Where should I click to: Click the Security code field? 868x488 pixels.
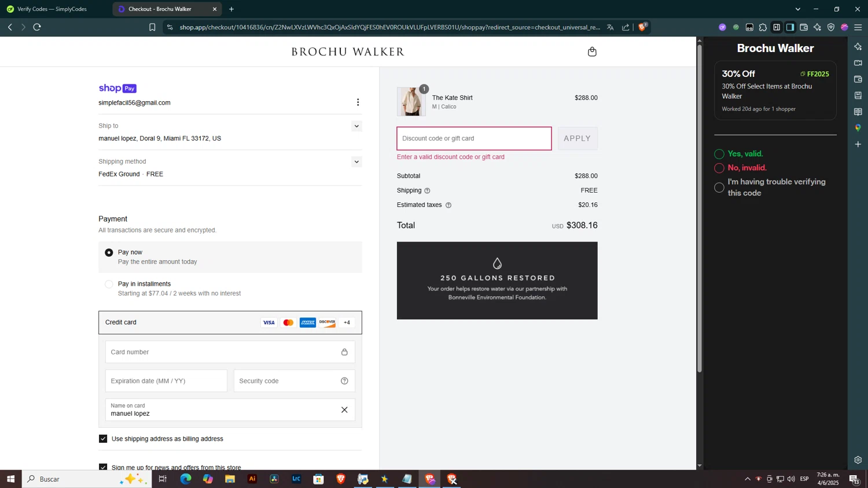(x=295, y=381)
